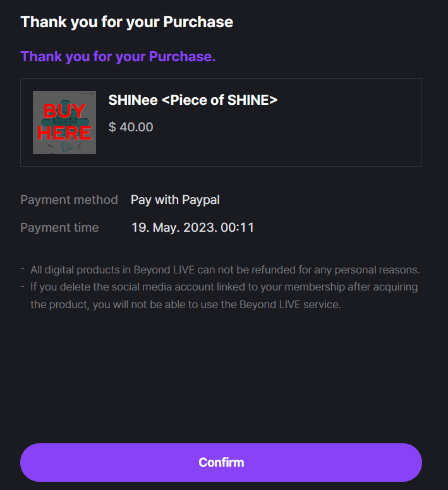Select the 19. May. 2023. 00:11 timestamp
Image resolution: width=448 pixels, height=490 pixels.
(192, 227)
